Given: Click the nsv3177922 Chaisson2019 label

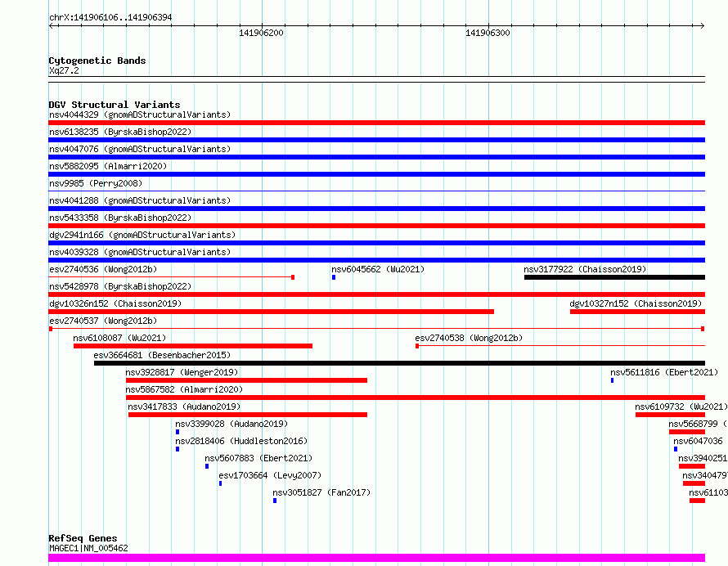Looking at the screenshot, I should [x=585, y=269].
